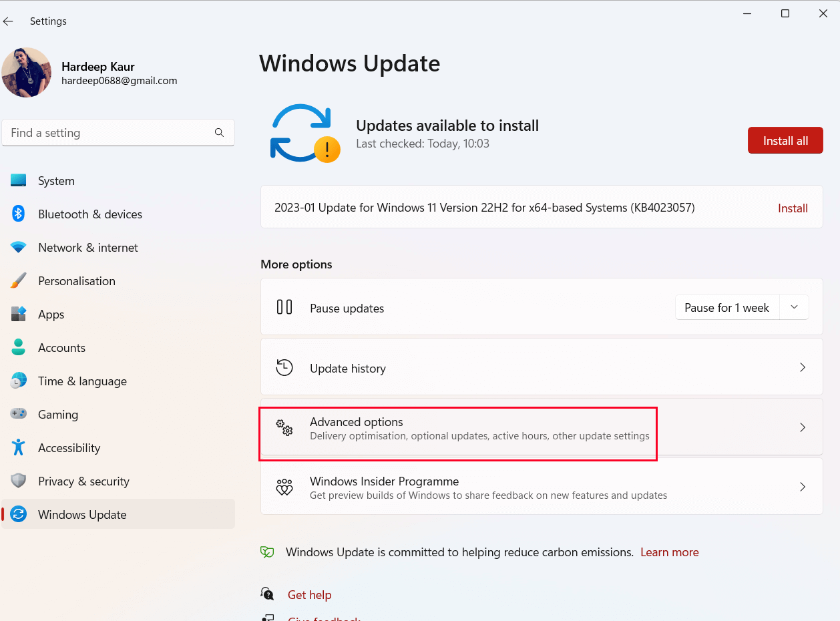Image resolution: width=840 pixels, height=621 pixels.
Task: Click the Gaming controller icon
Action: 18,414
